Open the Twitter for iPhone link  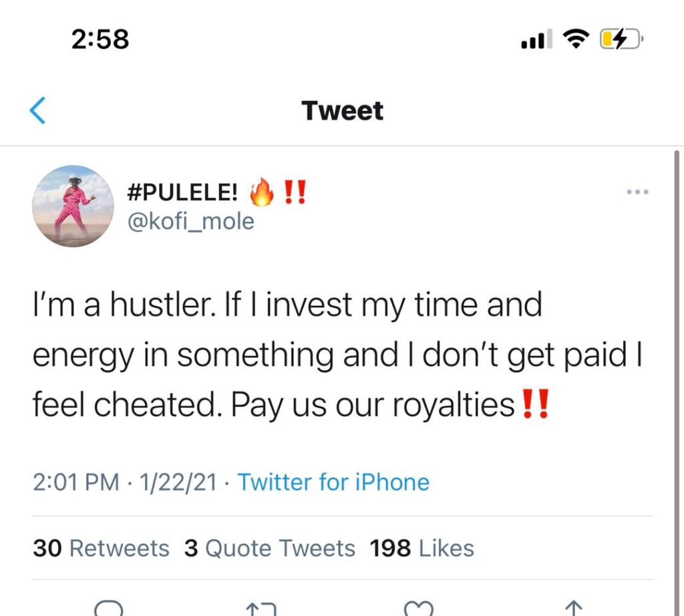point(333,482)
